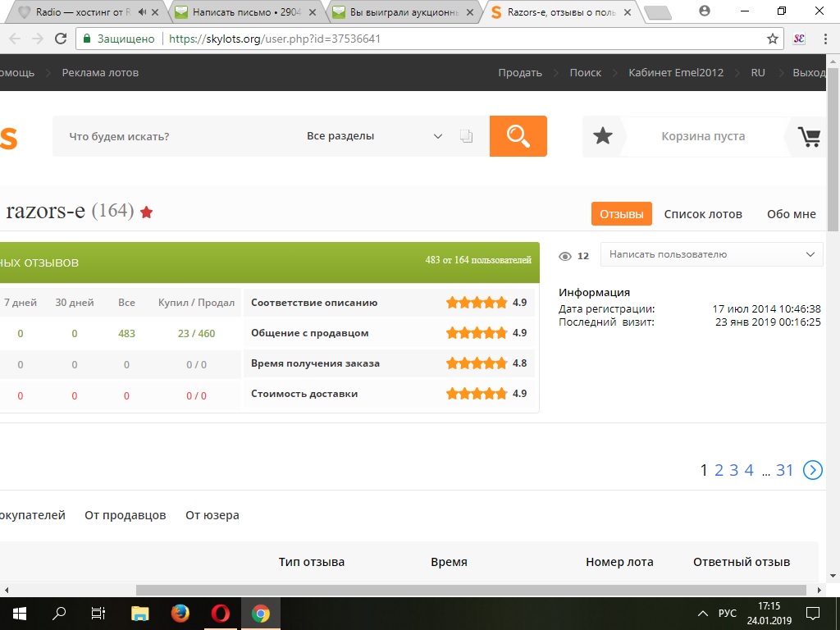840x630 pixels.
Task: Go to reviews page 31
Action: pyautogui.click(x=784, y=470)
